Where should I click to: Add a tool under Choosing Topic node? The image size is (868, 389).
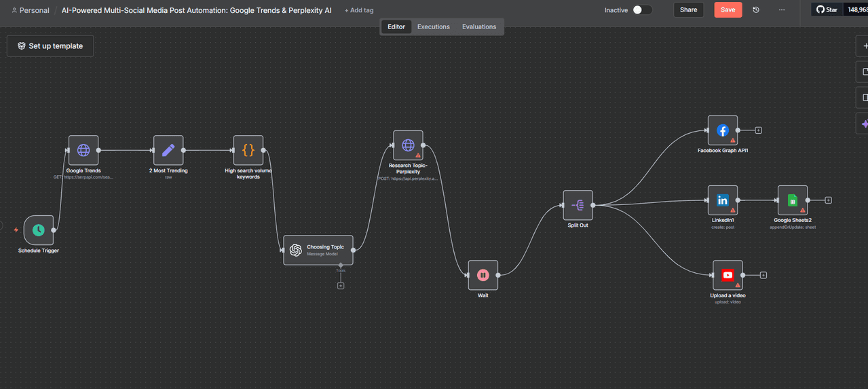point(341,286)
